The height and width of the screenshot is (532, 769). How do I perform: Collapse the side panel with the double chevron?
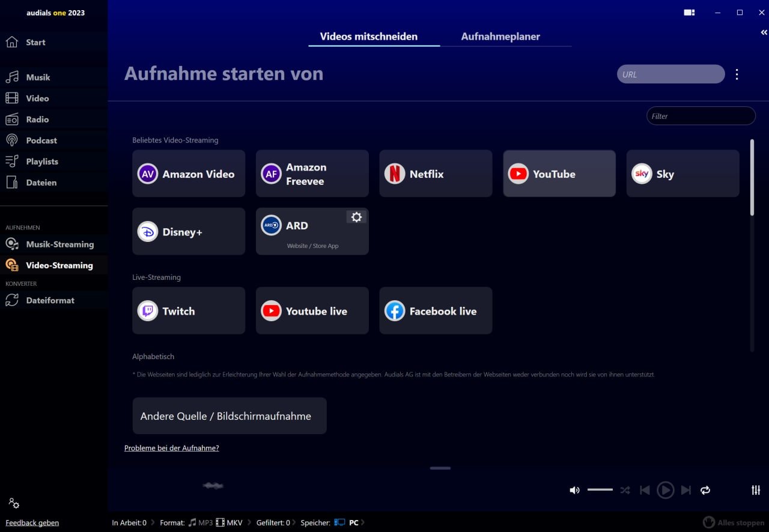(764, 33)
